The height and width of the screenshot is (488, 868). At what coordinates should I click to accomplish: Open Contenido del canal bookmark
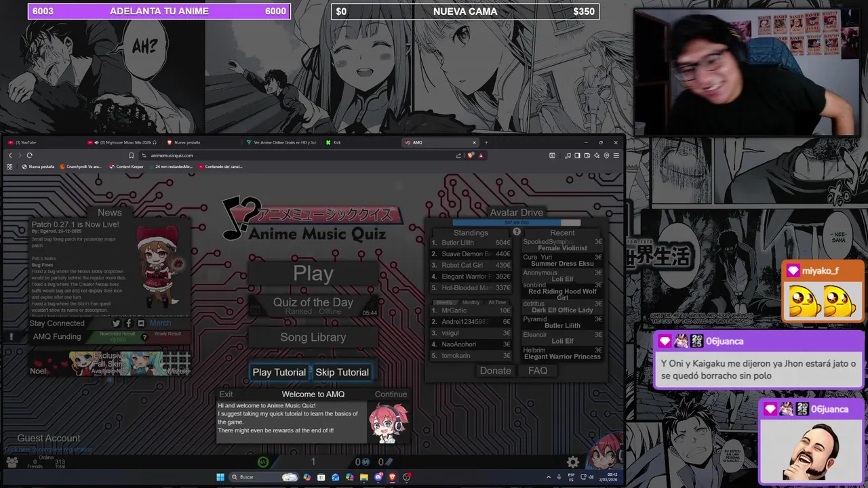pyautogui.click(x=220, y=167)
